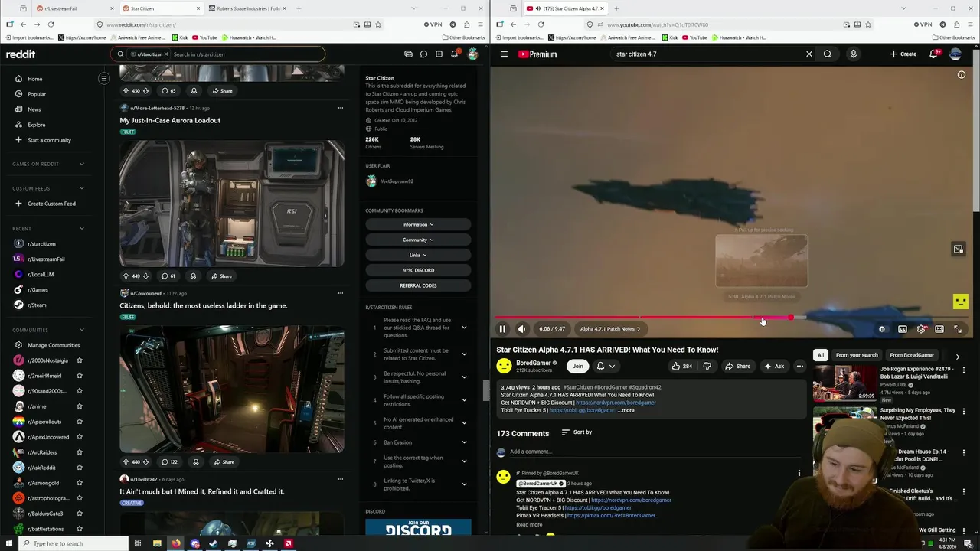
Task: Open Sort by for comments
Action: (x=577, y=432)
